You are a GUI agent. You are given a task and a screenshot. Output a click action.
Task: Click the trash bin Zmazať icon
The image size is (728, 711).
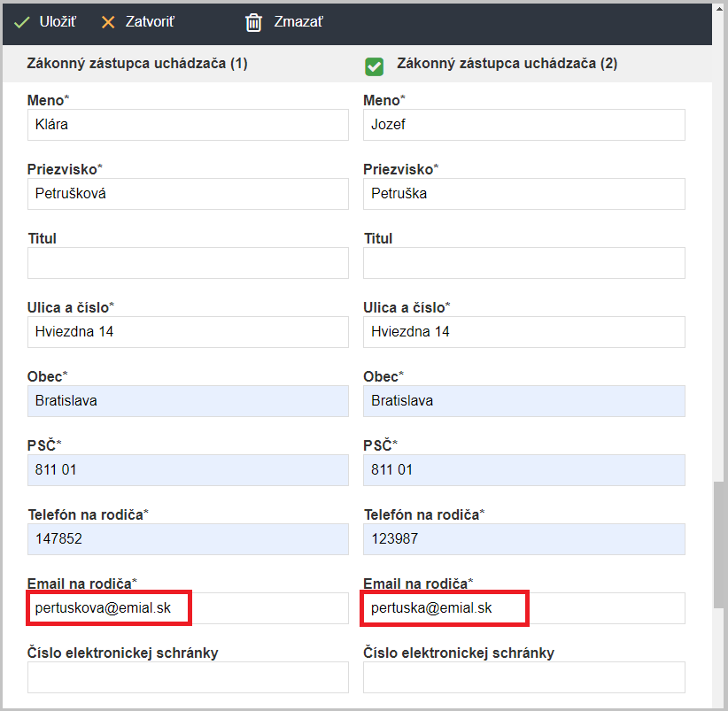253,22
